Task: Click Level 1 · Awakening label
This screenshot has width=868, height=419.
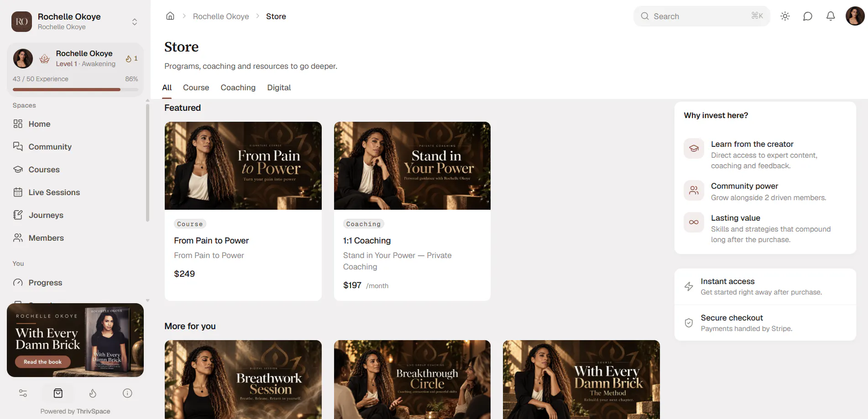Action: [x=86, y=64]
